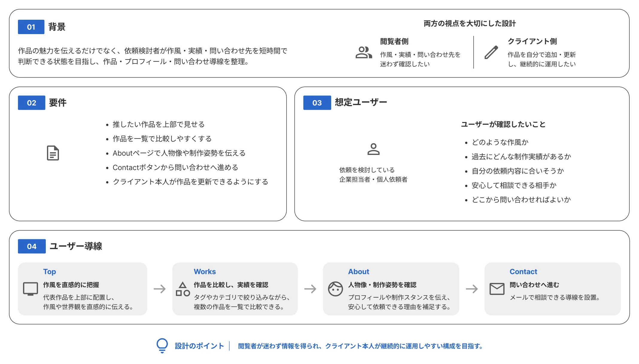Click bullet 作品を一覧で比較しやすくする

(162, 139)
